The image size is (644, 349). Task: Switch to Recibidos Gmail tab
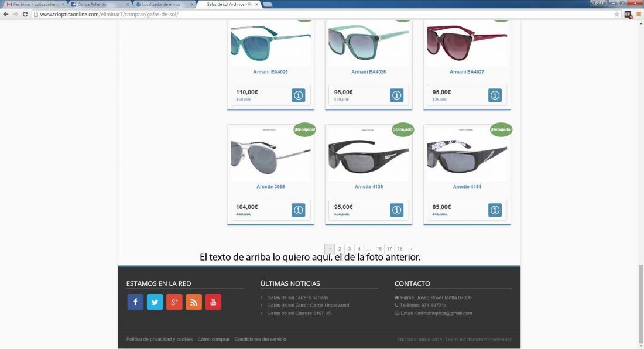pyautogui.click(x=34, y=4)
